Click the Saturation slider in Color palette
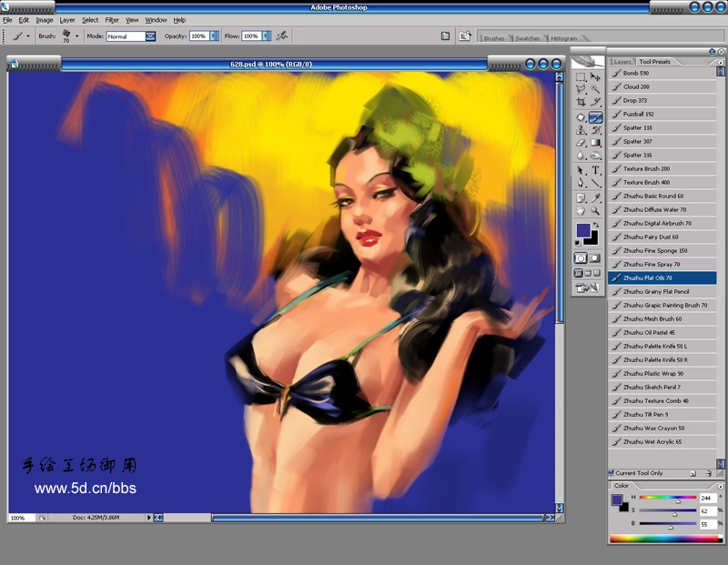This screenshot has width=728, height=565. click(x=668, y=510)
